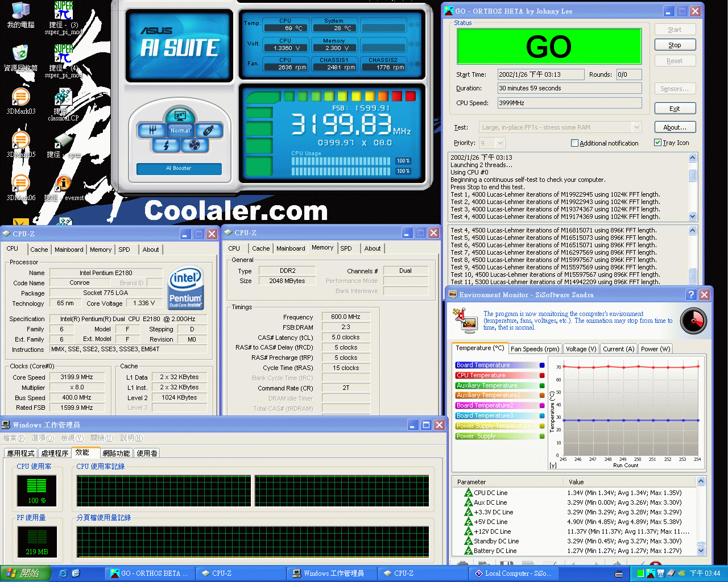This screenshot has height=582, width=728.
Task: Click the Exit button in Orthos
Action: [675, 109]
